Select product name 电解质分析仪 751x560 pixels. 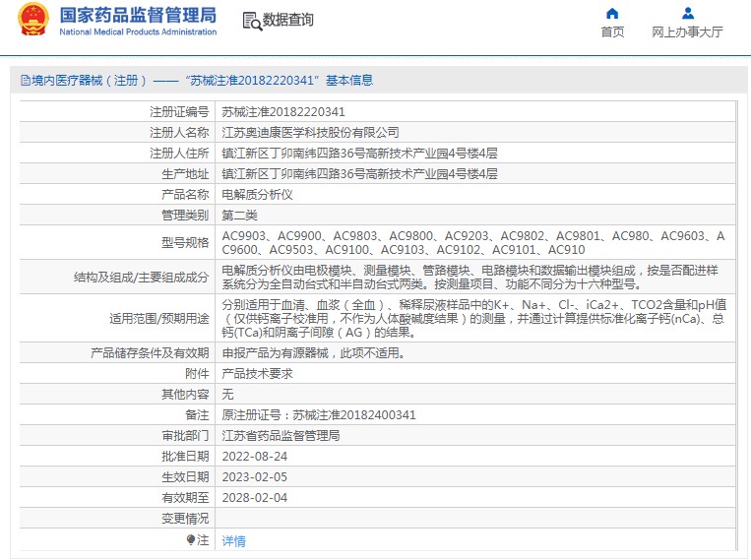pos(257,195)
